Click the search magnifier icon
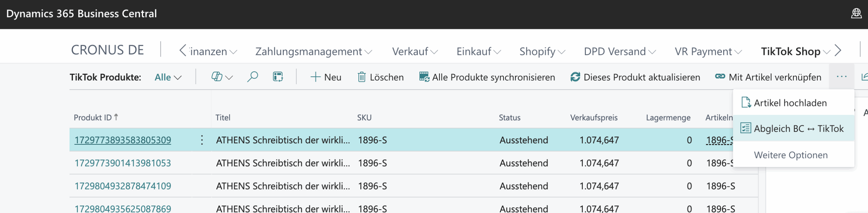Screen dimensions: 868x213 [252, 77]
